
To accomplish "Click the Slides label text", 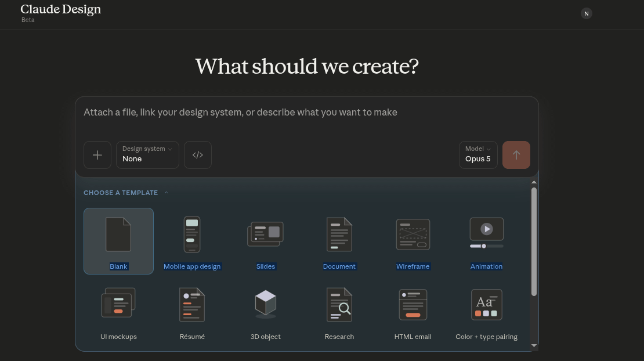I will [x=265, y=266].
